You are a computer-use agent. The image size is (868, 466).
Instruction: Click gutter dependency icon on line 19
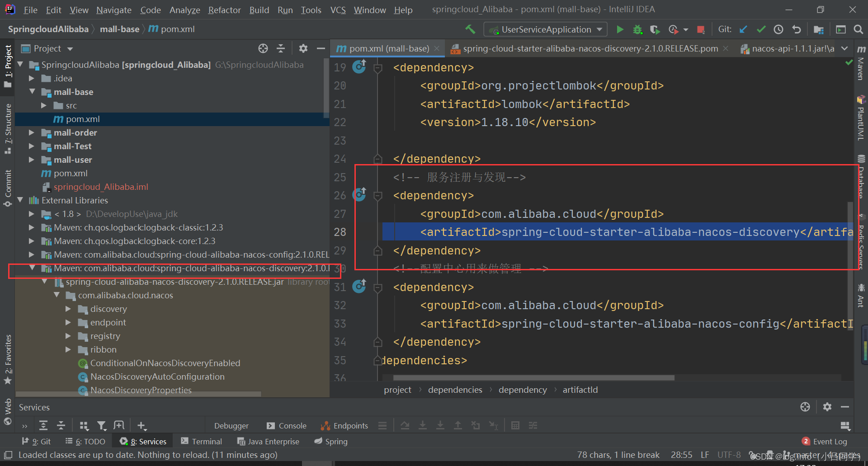(359, 66)
